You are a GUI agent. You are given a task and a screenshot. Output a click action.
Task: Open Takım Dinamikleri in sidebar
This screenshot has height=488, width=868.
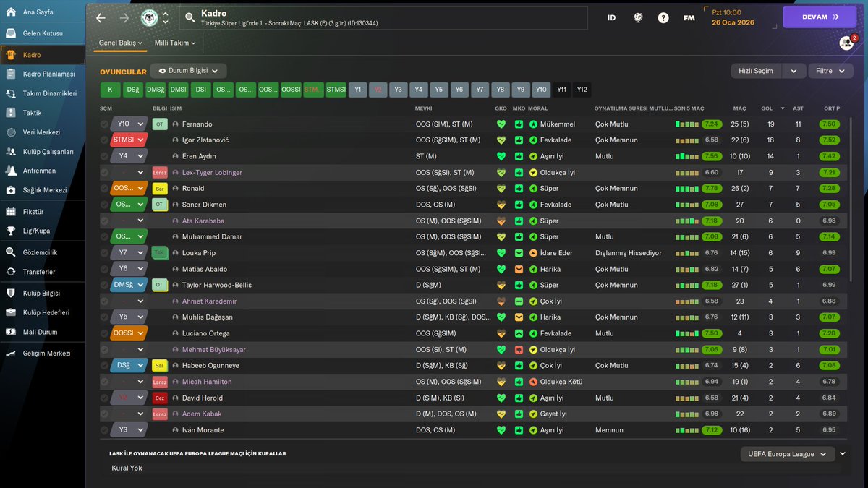click(x=42, y=93)
